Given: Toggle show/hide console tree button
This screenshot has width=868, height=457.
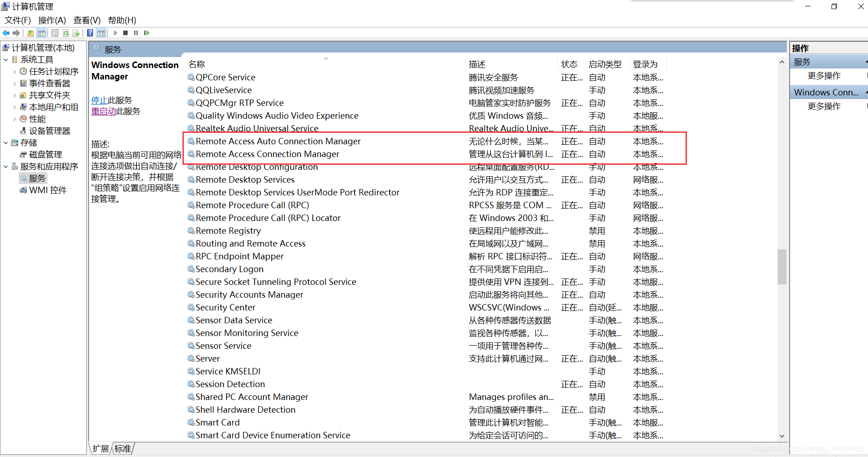Looking at the screenshot, I should click(x=42, y=33).
